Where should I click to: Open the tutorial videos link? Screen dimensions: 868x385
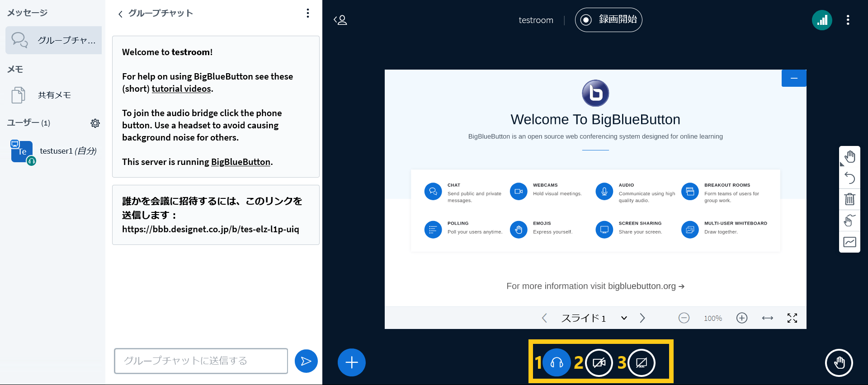181,89
